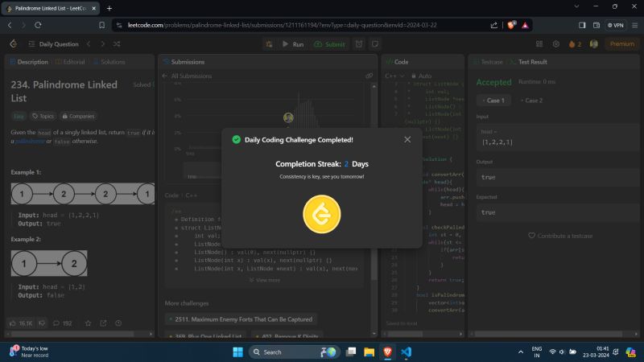Screen dimensions: 644x362
Task: Switch to the Testcase tab
Action: (488, 62)
